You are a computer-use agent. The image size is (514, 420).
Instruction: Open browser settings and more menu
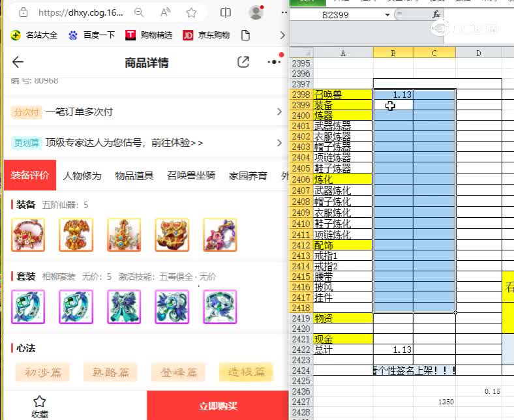point(284,12)
